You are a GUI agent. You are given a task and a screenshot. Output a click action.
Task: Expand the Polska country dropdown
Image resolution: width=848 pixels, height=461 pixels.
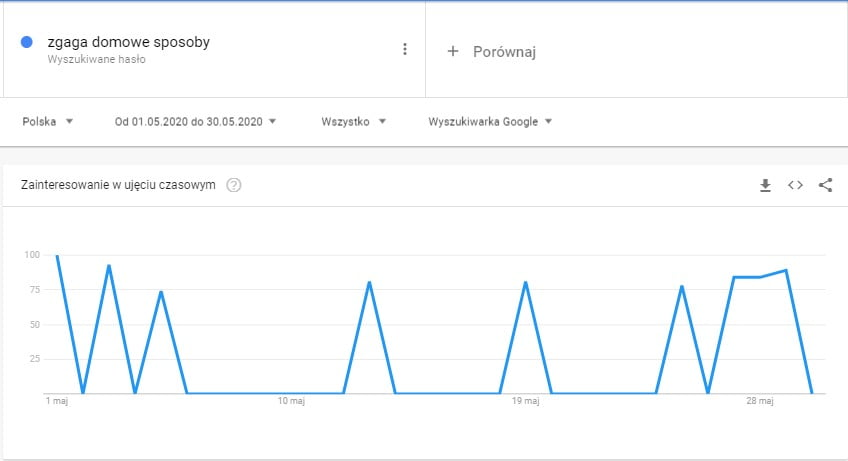[x=48, y=122]
